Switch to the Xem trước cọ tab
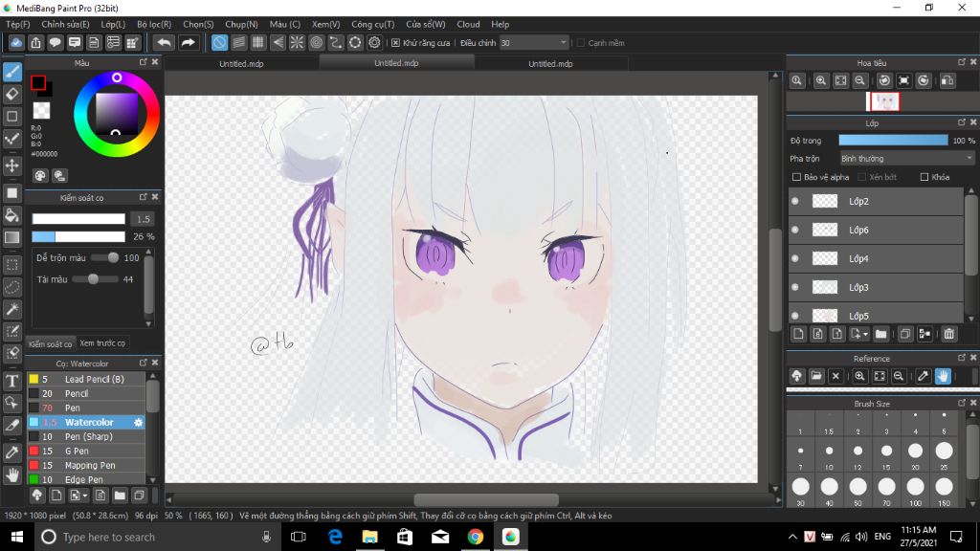This screenshot has width=980, height=551. pos(101,343)
